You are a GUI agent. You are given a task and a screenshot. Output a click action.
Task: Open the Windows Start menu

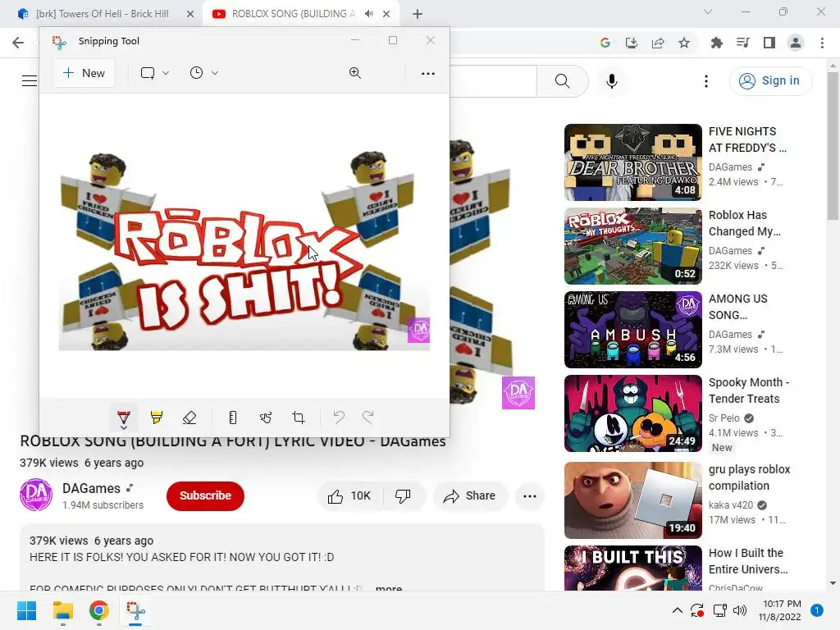pos(26,610)
